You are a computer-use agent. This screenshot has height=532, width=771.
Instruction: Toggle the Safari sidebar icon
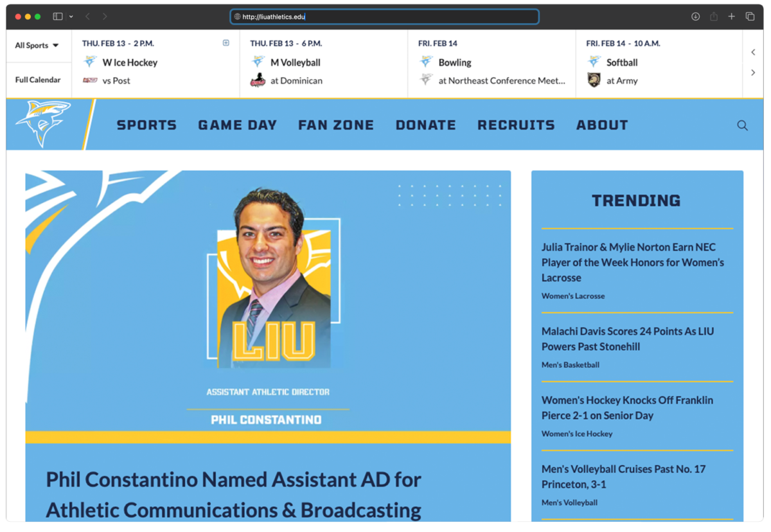(x=58, y=17)
